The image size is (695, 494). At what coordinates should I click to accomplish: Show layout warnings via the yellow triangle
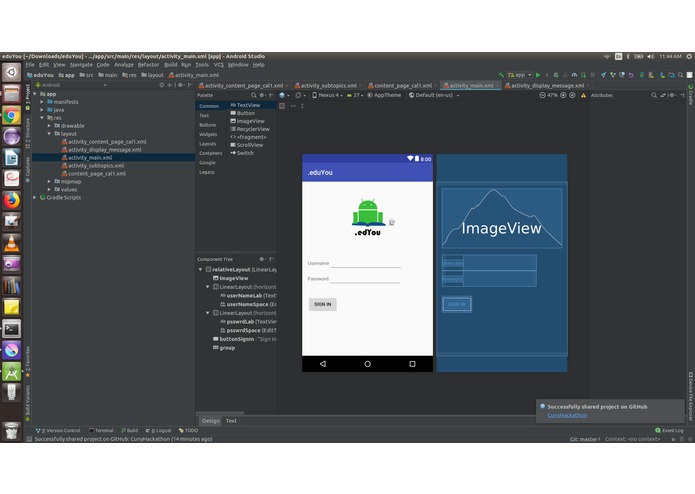pyautogui.click(x=583, y=95)
